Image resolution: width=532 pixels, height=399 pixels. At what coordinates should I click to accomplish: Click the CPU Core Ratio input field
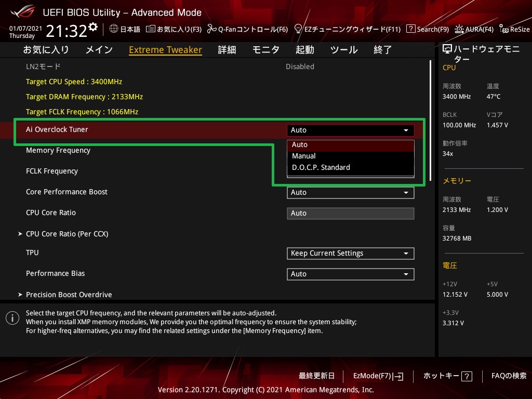351,213
